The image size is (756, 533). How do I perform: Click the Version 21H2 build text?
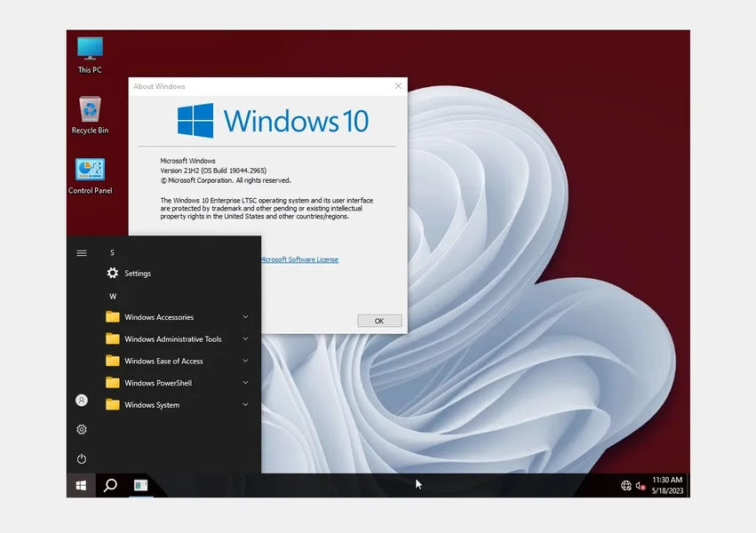pos(213,171)
